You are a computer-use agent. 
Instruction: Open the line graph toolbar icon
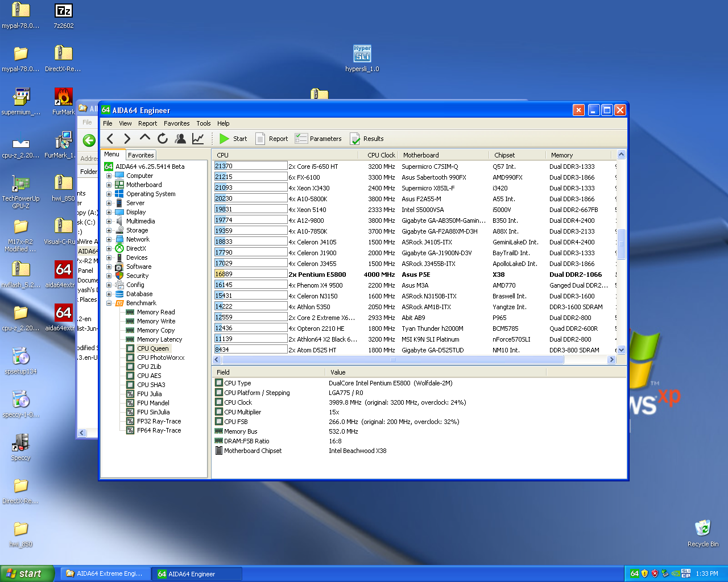(198, 139)
